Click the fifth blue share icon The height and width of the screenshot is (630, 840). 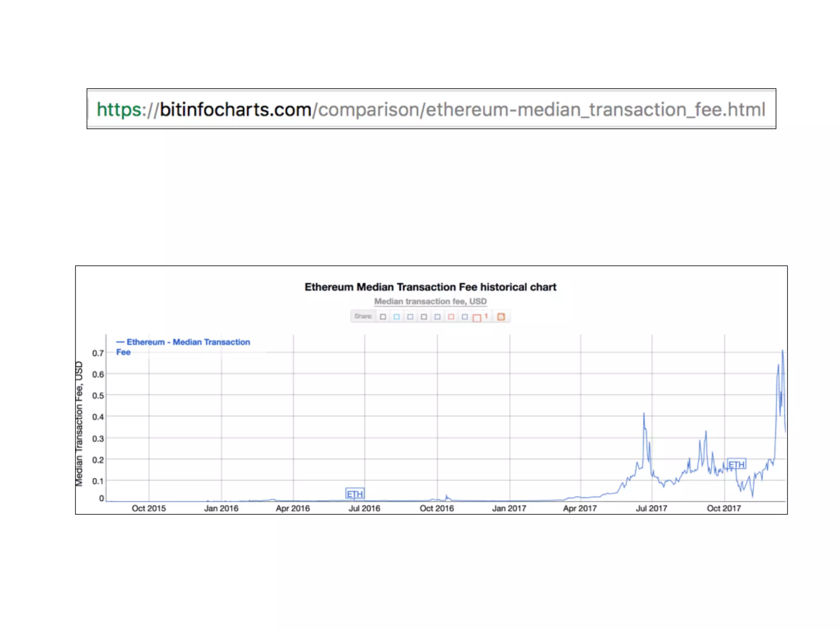click(437, 317)
